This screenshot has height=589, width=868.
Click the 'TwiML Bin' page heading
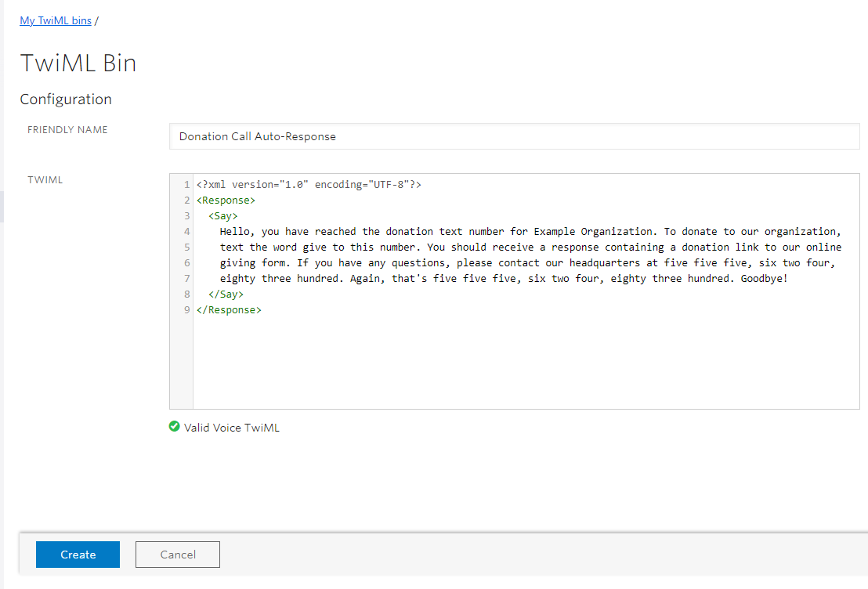[x=78, y=63]
